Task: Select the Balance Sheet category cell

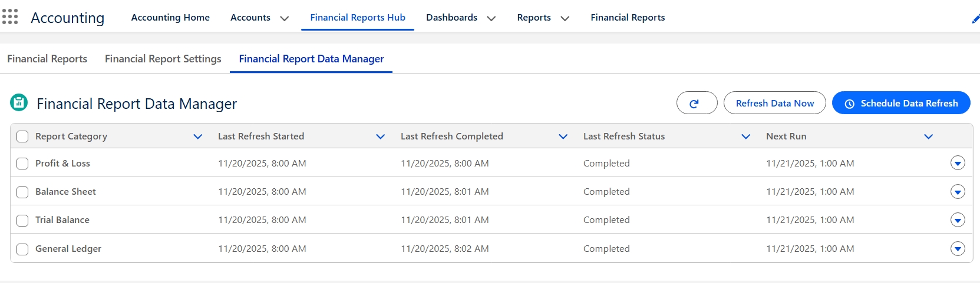Action: (65, 192)
